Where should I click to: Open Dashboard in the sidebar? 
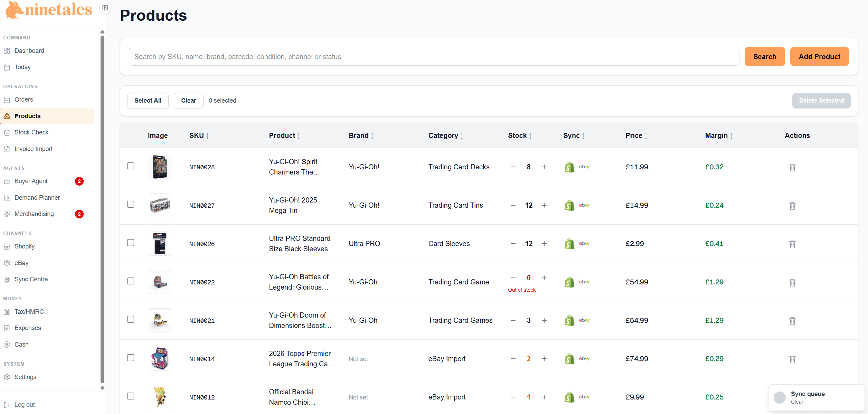pos(48,51)
